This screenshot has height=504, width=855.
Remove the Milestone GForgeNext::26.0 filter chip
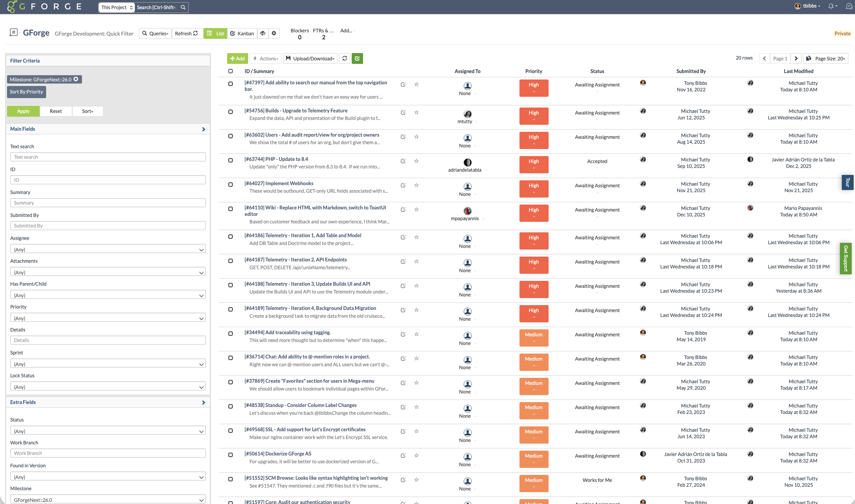coord(76,79)
